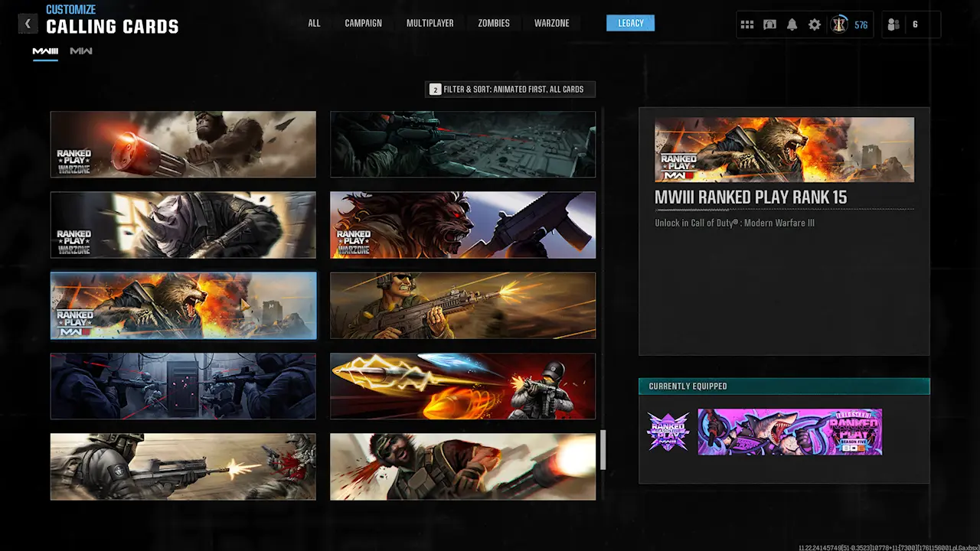Select the red-eyed lion Ranked Play Warzone card
This screenshot has height=551, width=980.
462,225
